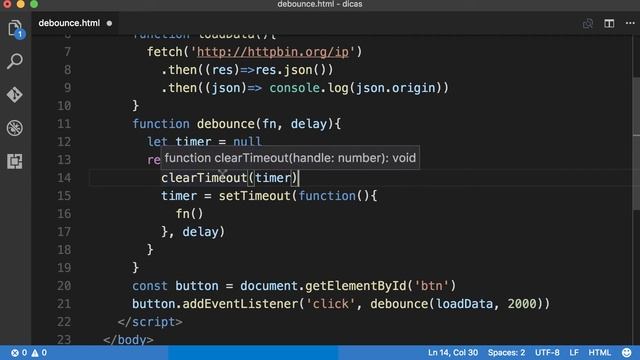
Task: Click 'btn' string on line 20
Action: coord(431,286)
